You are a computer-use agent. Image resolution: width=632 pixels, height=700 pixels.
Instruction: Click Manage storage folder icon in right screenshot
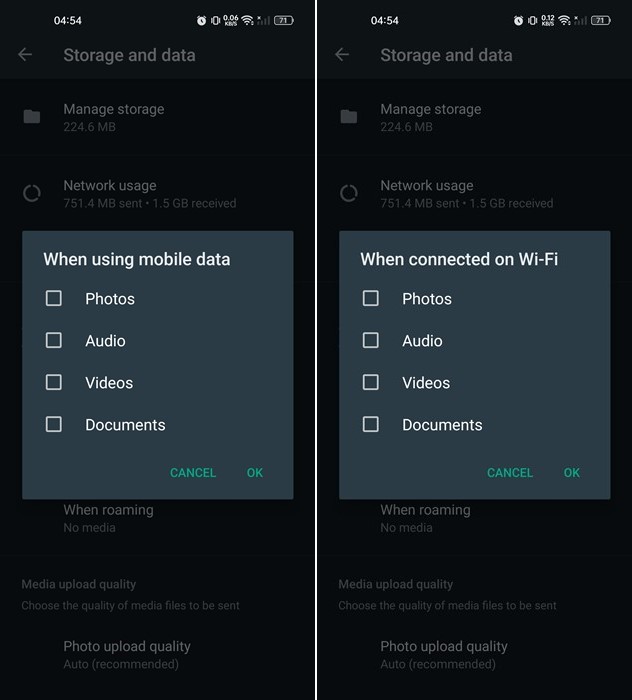pos(349,117)
